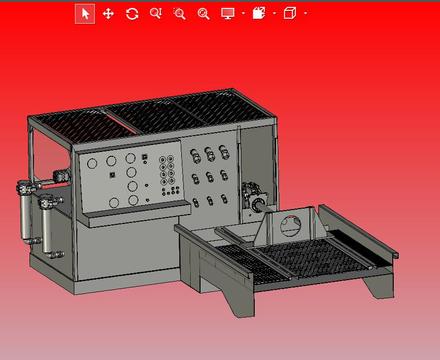Click the monitor display mode icon
440x360 pixels.
pos(228,13)
